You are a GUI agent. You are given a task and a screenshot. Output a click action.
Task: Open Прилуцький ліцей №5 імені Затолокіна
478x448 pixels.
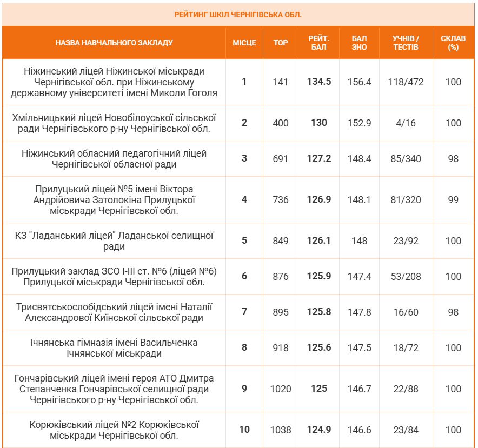click(114, 200)
